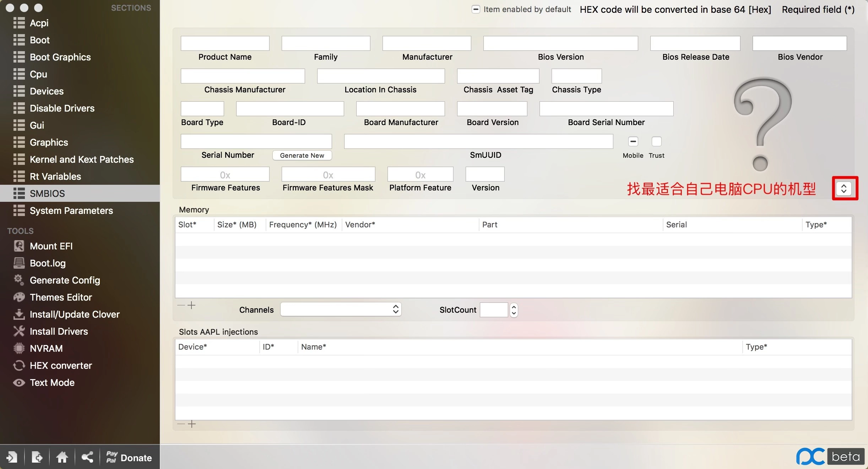Toggle the Mobile checkbox
Screen dimensions: 868x469
pyautogui.click(x=633, y=141)
